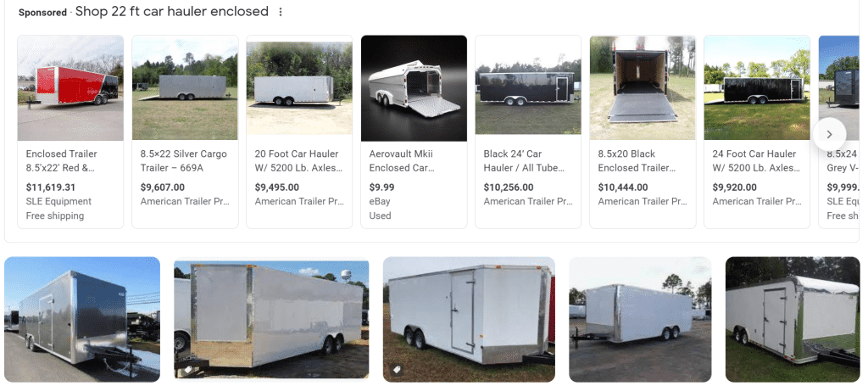The height and width of the screenshot is (386, 868).
Task: Click product tag icon on white side-door trailer image
Action: point(397,371)
